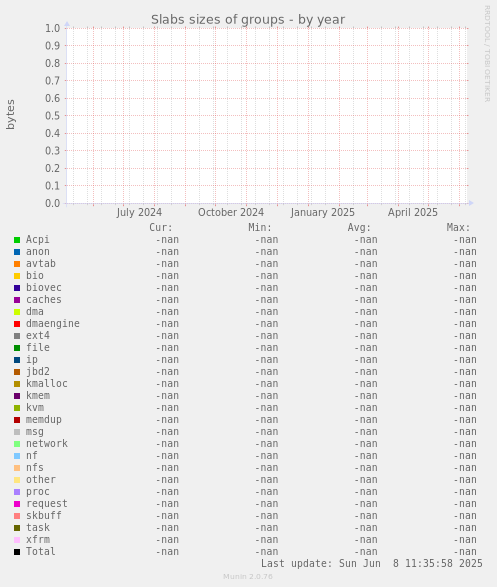Click the 'caches' legend label

point(43,299)
